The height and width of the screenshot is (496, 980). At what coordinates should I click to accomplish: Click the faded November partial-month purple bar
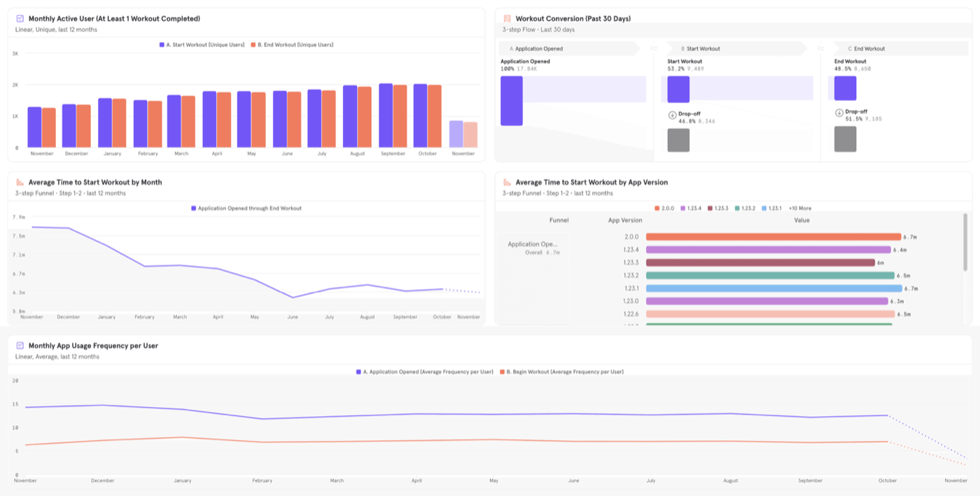pyautogui.click(x=456, y=134)
